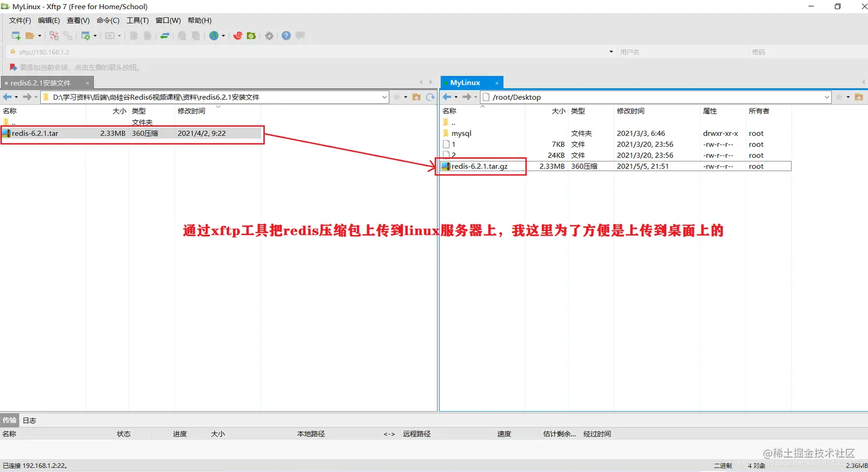Open the 查看(V) menu
This screenshot has height=472, width=868.
click(78, 20)
